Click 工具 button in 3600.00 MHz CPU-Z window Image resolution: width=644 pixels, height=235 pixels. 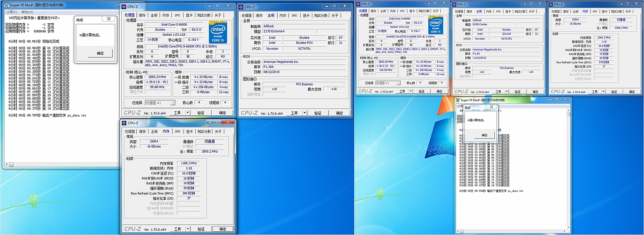click(x=402, y=91)
